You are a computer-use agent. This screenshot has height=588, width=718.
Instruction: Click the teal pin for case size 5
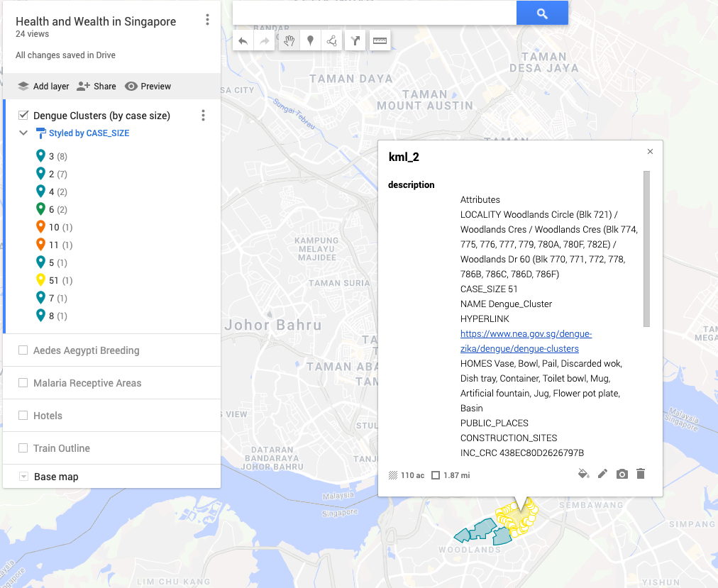click(40, 262)
